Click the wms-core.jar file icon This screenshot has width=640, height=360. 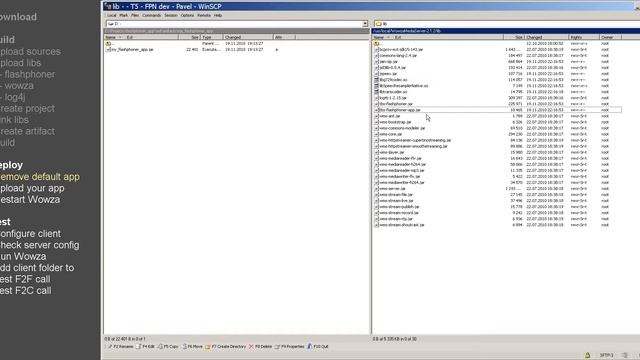[376, 134]
